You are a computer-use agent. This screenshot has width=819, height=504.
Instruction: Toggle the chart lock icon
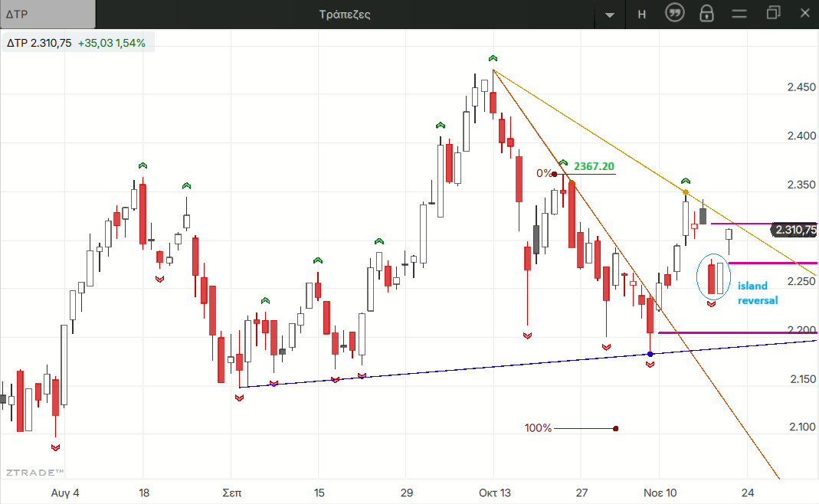(706, 14)
